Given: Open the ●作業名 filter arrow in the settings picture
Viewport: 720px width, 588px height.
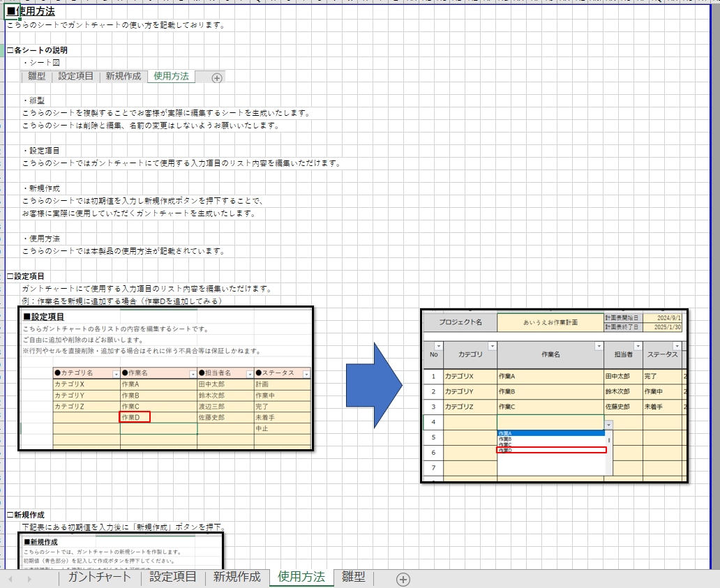Looking at the screenshot, I should click(x=193, y=374).
